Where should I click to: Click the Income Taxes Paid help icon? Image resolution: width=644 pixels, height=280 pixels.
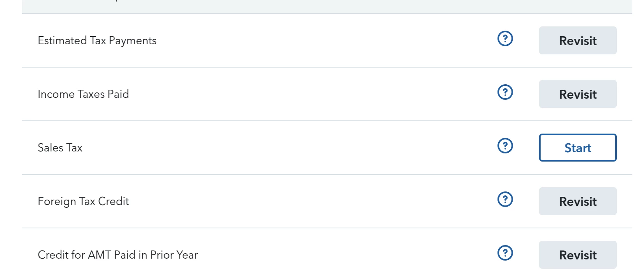[505, 92]
